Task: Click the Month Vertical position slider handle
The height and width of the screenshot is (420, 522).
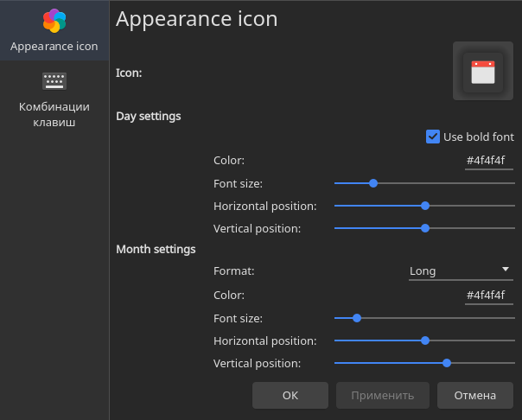Action: 447,363
